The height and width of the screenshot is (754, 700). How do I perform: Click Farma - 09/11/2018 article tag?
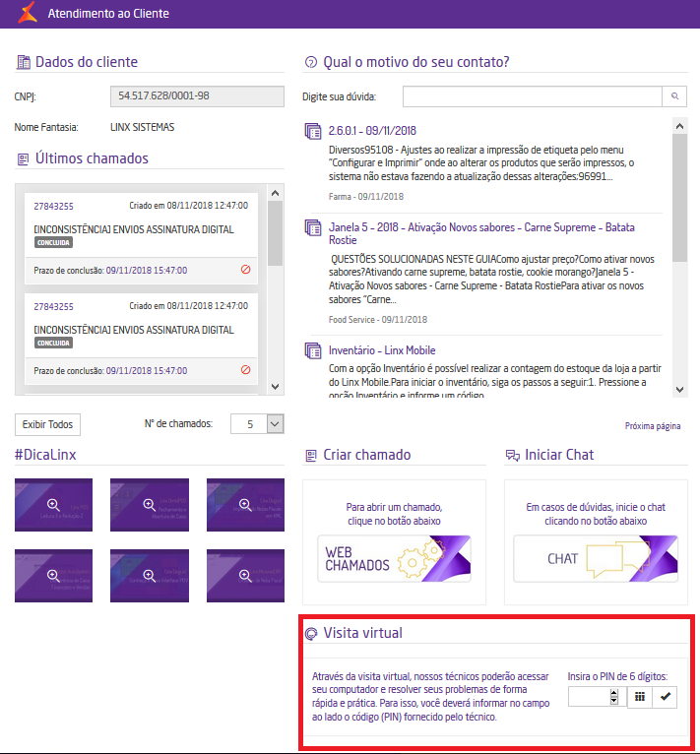coord(366,197)
